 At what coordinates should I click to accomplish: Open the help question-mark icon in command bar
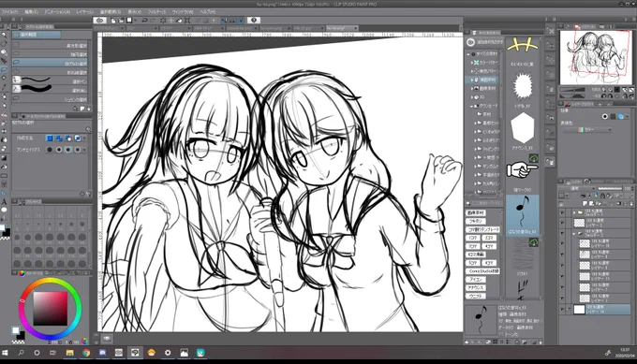(254, 21)
